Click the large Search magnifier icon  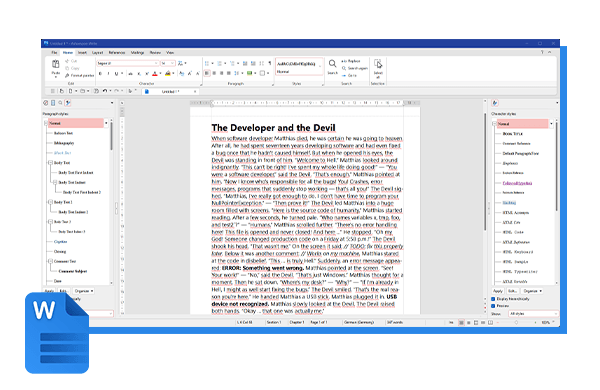[333, 64]
